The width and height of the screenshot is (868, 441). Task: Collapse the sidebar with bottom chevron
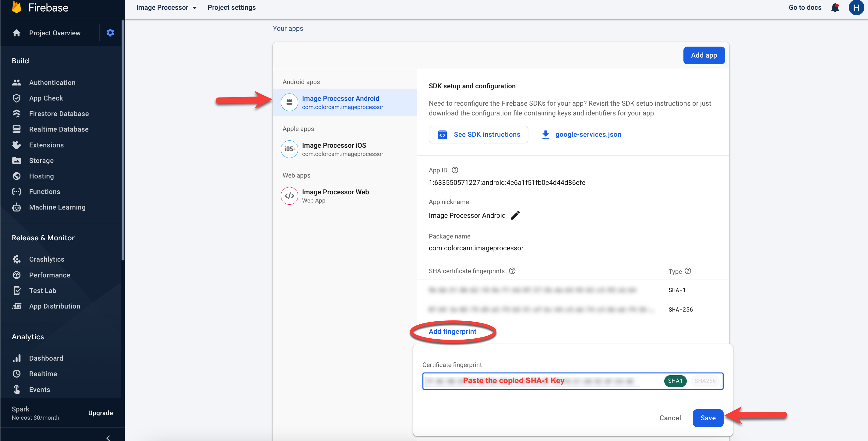108,438
